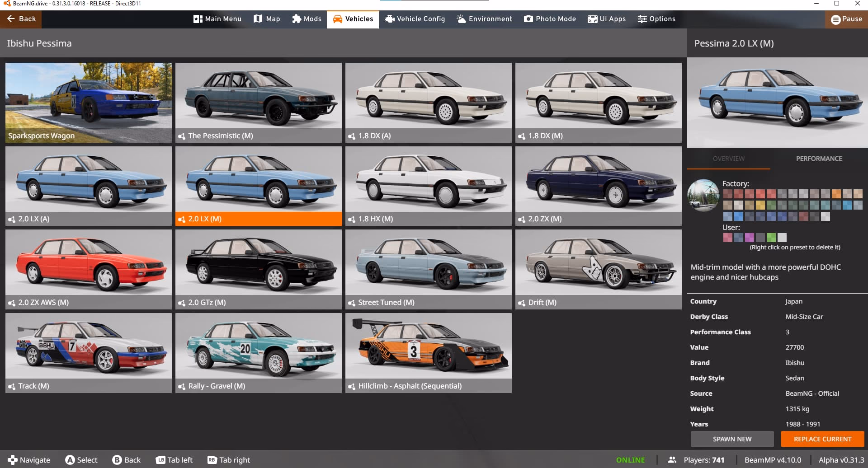This screenshot has height=468, width=868.
Task: Open Vehicle Config
Action: click(x=415, y=19)
